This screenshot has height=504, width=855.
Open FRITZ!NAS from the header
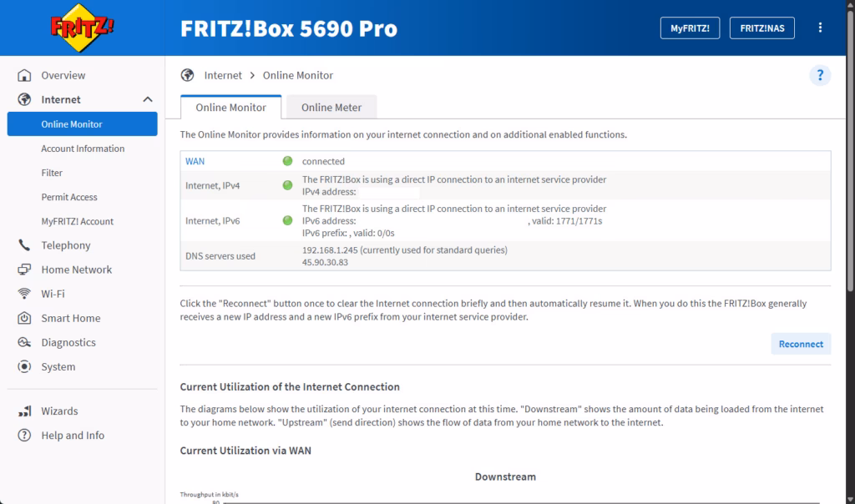[x=761, y=28]
